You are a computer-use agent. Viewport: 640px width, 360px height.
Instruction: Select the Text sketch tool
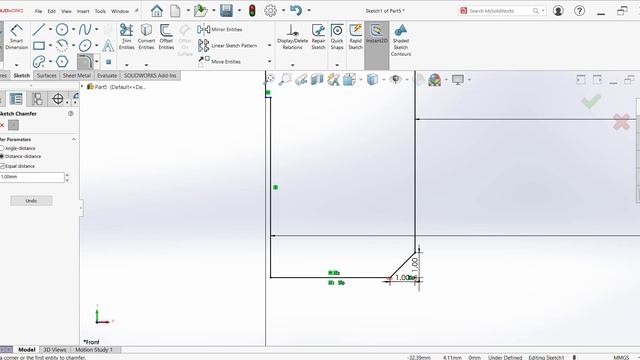coord(108,45)
